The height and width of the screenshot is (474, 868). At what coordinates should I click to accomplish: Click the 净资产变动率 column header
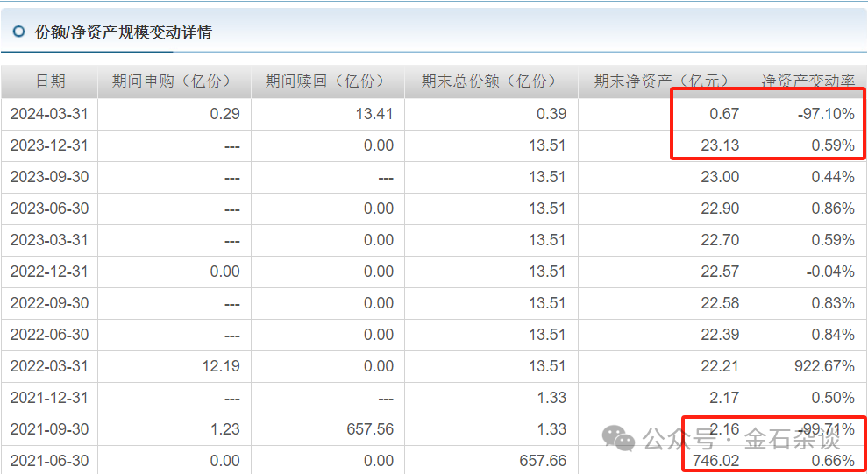click(808, 81)
